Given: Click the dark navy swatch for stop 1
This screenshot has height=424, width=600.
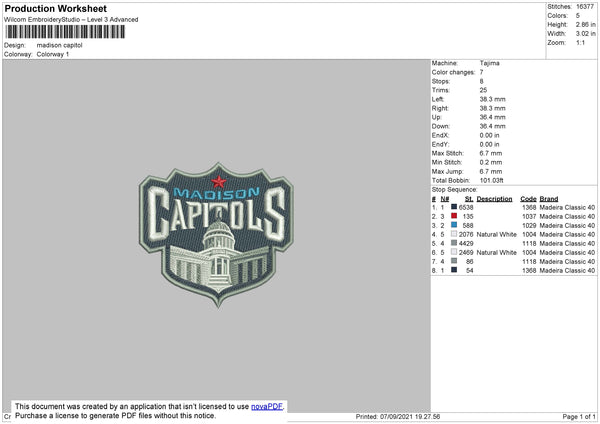Looking at the screenshot, I should [x=454, y=207].
